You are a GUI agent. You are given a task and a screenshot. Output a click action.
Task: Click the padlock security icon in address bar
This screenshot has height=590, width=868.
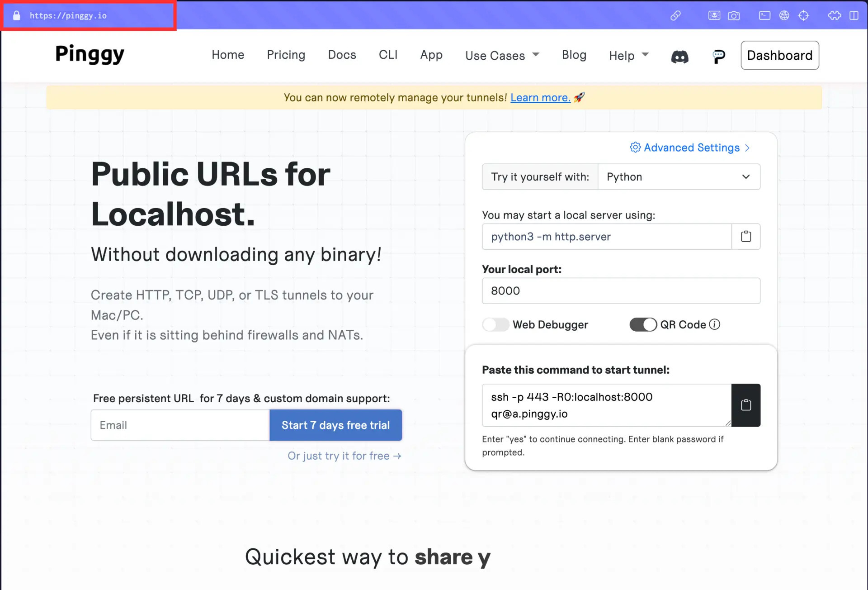tap(17, 15)
